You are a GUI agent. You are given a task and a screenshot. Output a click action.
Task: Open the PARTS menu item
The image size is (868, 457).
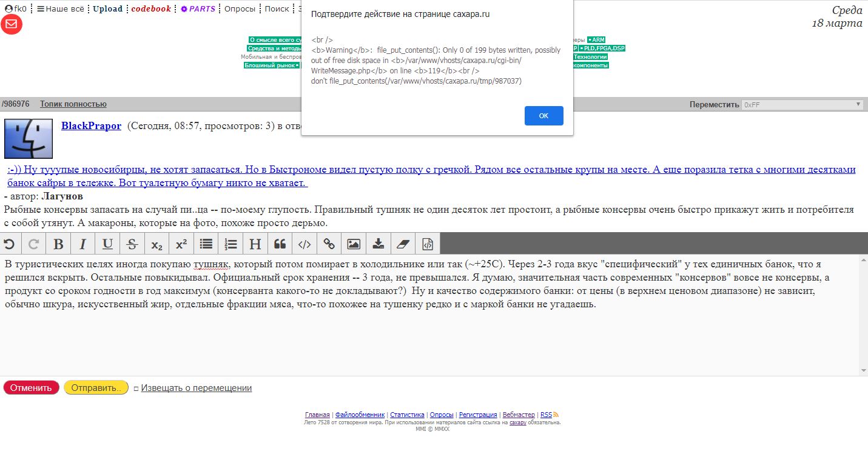pyautogui.click(x=198, y=9)
